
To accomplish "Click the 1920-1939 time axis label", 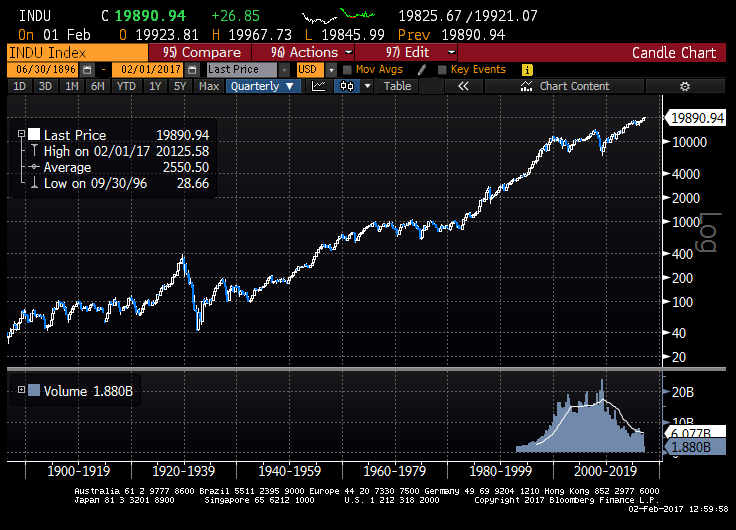I will pos(184,471).
